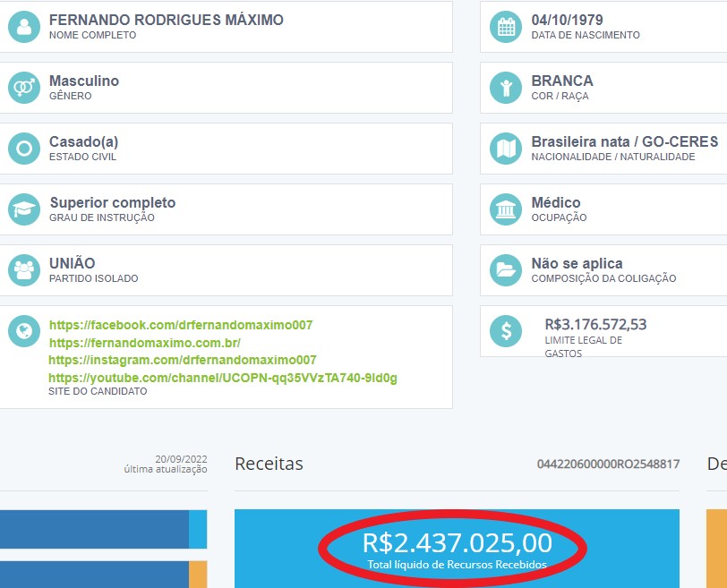The width and height of the screenshot is (727, 588).
Task: Click the folder icon for Composição da Coligação
Action: (506, 269)
